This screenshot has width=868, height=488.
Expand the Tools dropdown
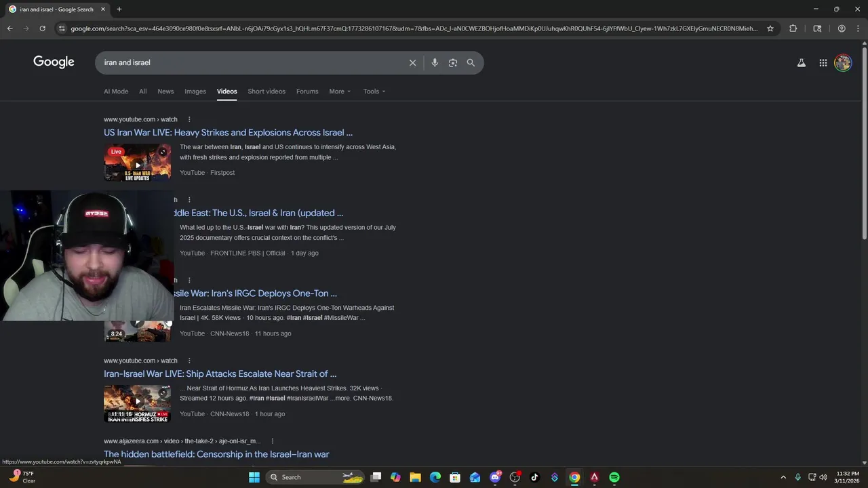pos(374,91)
